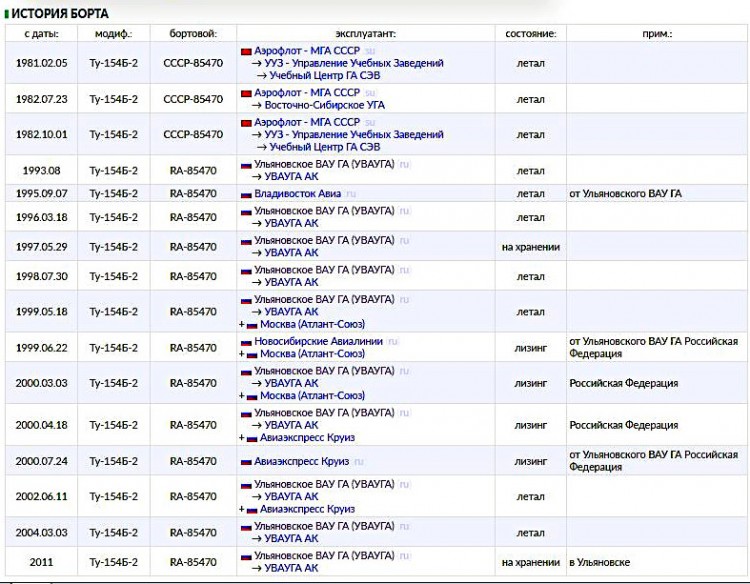Open Авиаэкспресс Круиз link in 2002.06.11 row
Screen dimensions: 750x584
(308, 509)
